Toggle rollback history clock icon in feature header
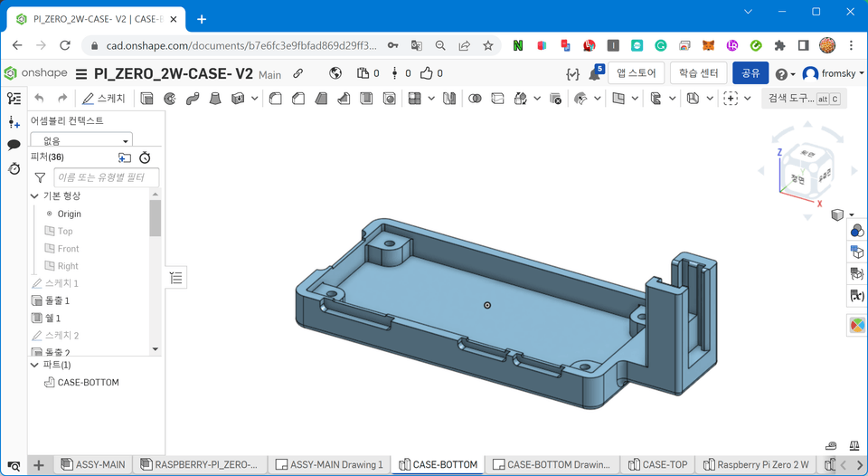The width and height of the screenshot is (868, 476). (x=145, y=157)
